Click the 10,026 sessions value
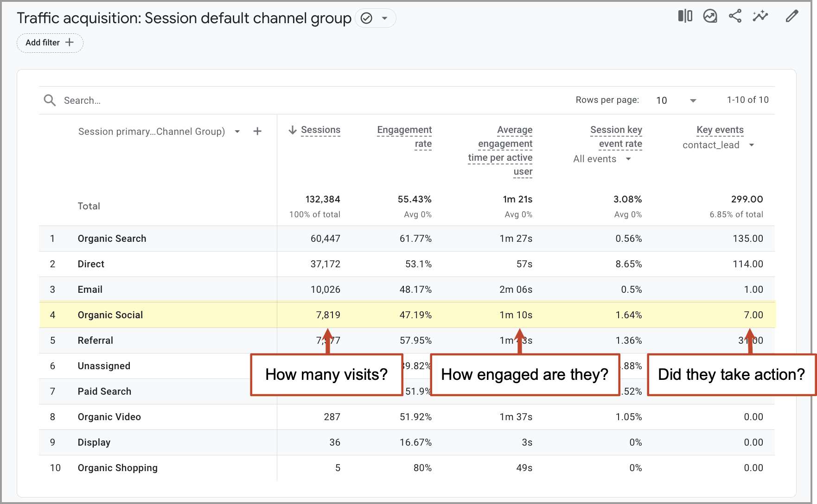Image resolution: width=817 pixels, height=504 pixels. coord(325,290)
